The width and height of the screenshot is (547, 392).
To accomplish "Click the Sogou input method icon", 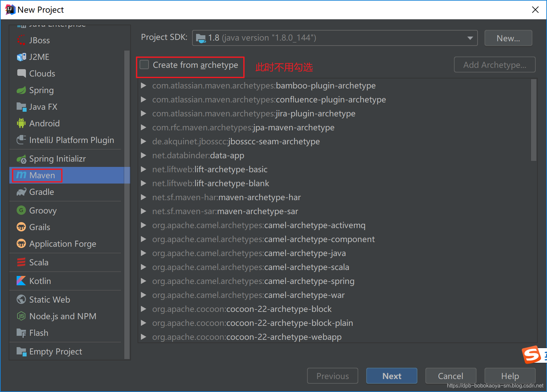I will tap(532, 355).
